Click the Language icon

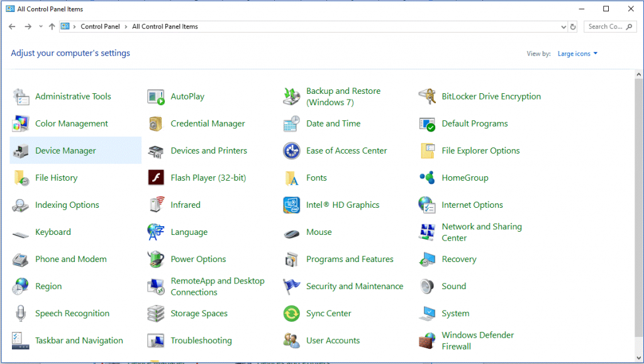coord(156,232)
